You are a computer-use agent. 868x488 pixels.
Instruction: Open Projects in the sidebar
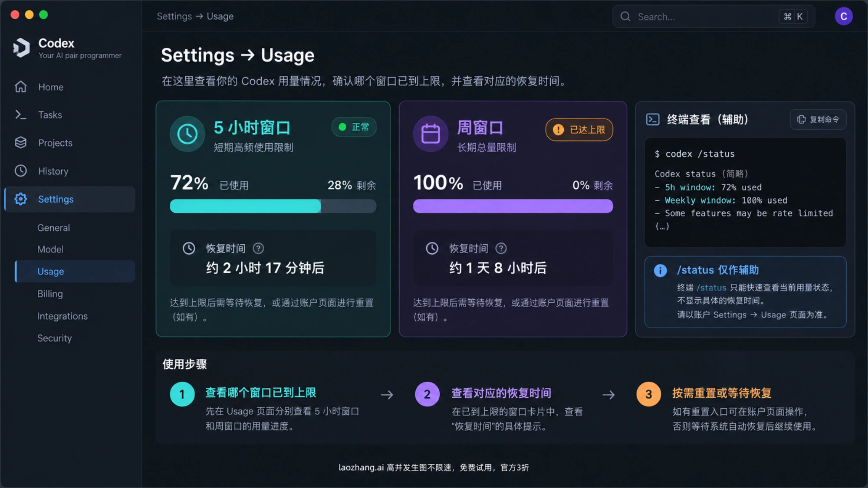click(x=69, y=143)
